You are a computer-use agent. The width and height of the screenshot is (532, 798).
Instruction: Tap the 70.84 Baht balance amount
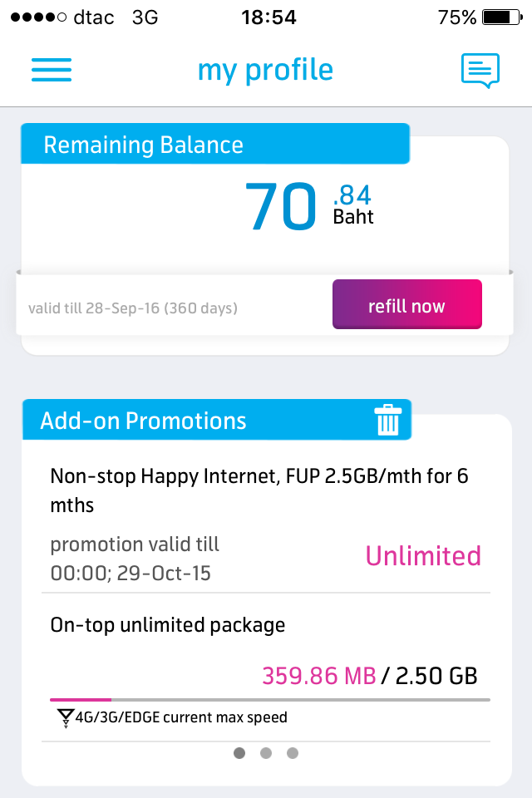point(309,207)
